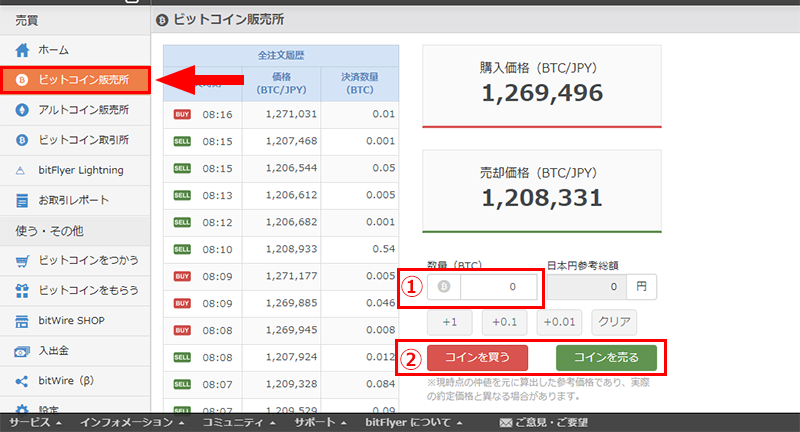Click the BUY badge at 08:16
The width and height of the screenshot is (800, 432).
[x=182, y=114]
